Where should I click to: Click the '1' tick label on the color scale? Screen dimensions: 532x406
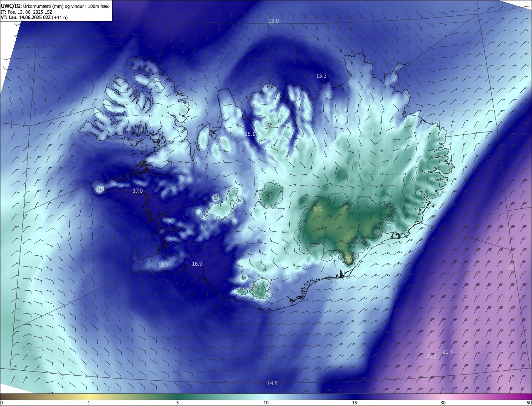(x=89, y=403)
